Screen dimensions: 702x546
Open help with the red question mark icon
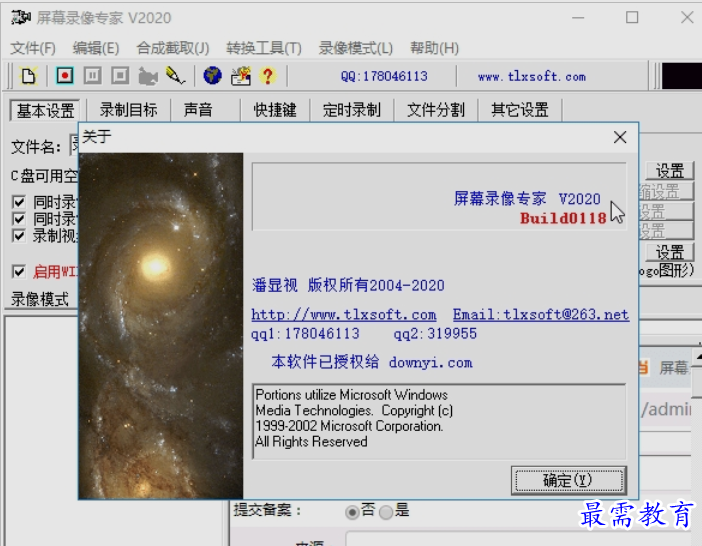(268, 76)
